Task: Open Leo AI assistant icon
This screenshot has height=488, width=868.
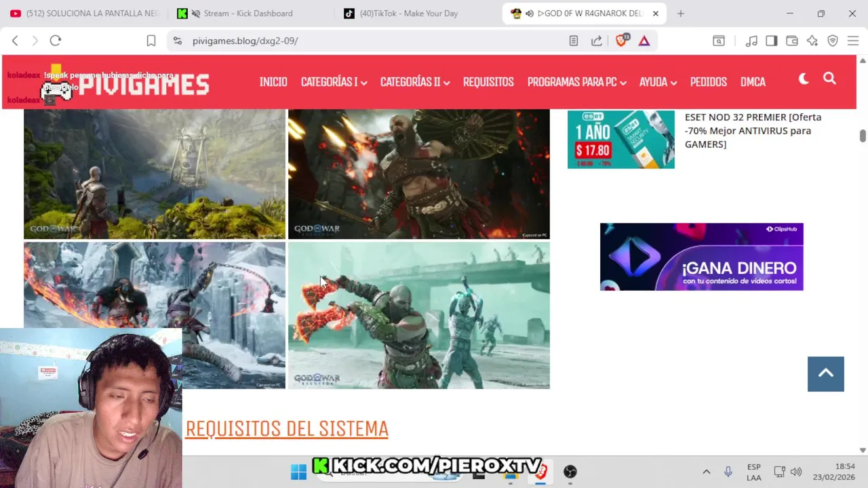Action: pos(812,41)
